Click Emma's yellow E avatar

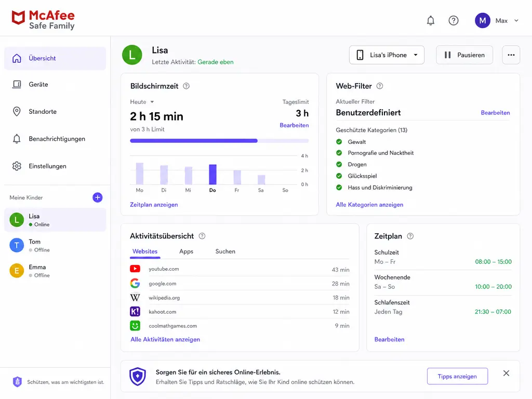coord(17,271)
